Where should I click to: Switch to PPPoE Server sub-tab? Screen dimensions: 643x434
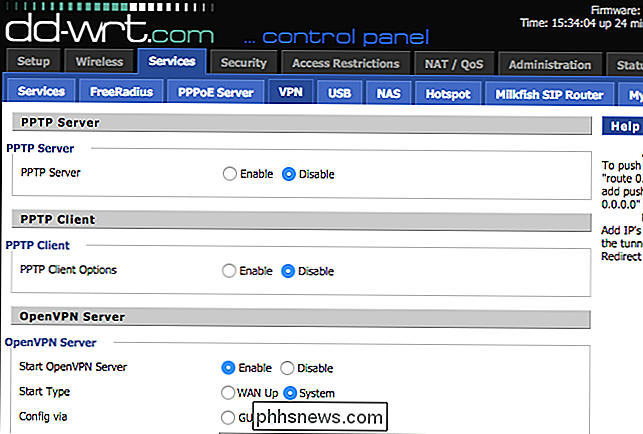click(216, 92)
